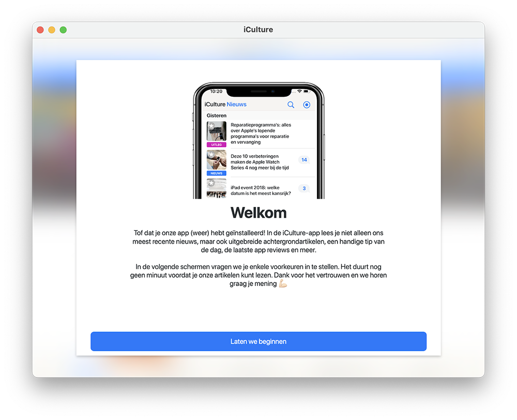The width and height of the screenshot is (517, 420).
Task: Click the UITLEG category tag
Action: (x=216, y=144)
